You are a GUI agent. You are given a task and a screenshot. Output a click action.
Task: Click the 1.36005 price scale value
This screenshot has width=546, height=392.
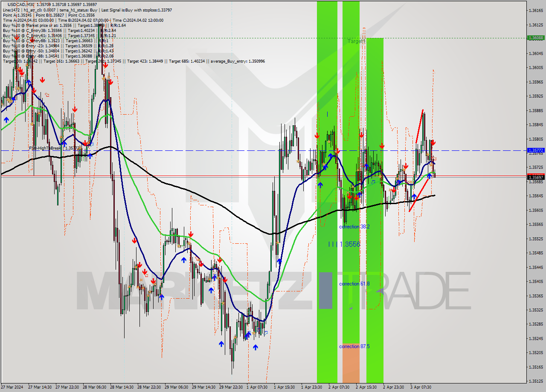pyautogui.click(x=536, y=68)
